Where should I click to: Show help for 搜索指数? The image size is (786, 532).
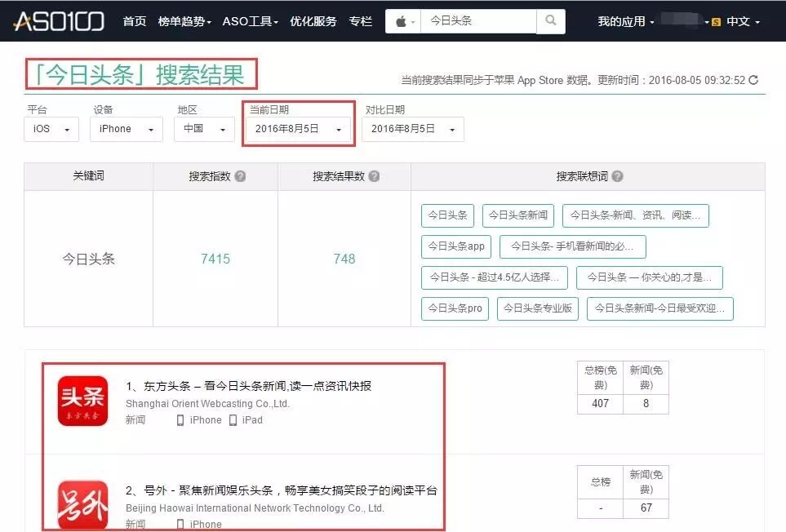(x=240, y=176)
